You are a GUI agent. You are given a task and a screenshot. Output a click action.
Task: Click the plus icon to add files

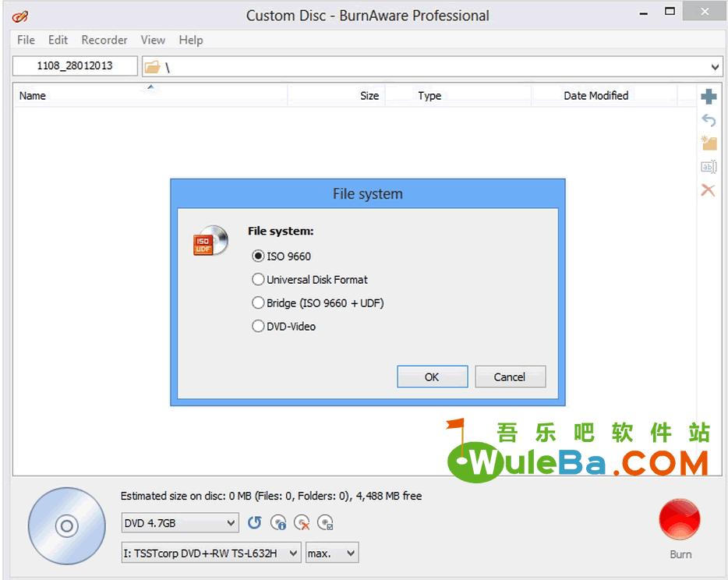point(709,97)
